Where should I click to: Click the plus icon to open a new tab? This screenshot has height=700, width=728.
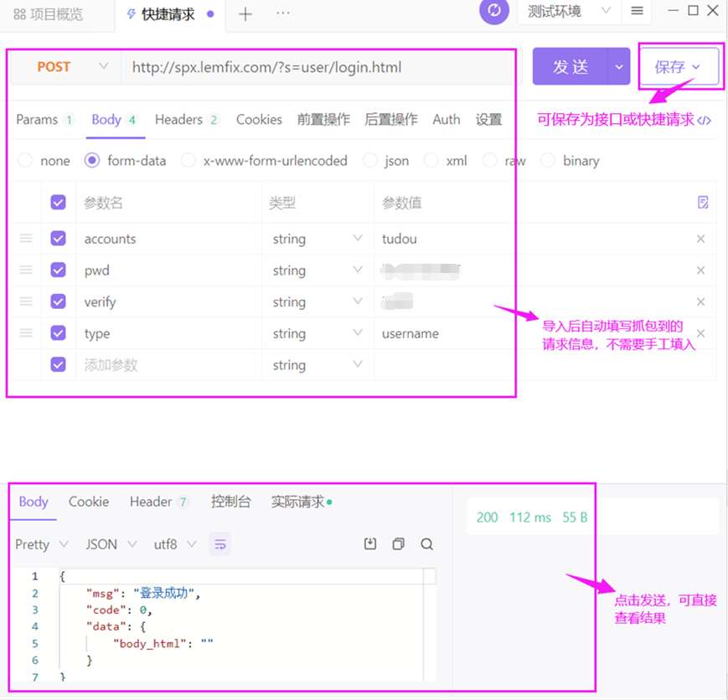click(245, 14)
